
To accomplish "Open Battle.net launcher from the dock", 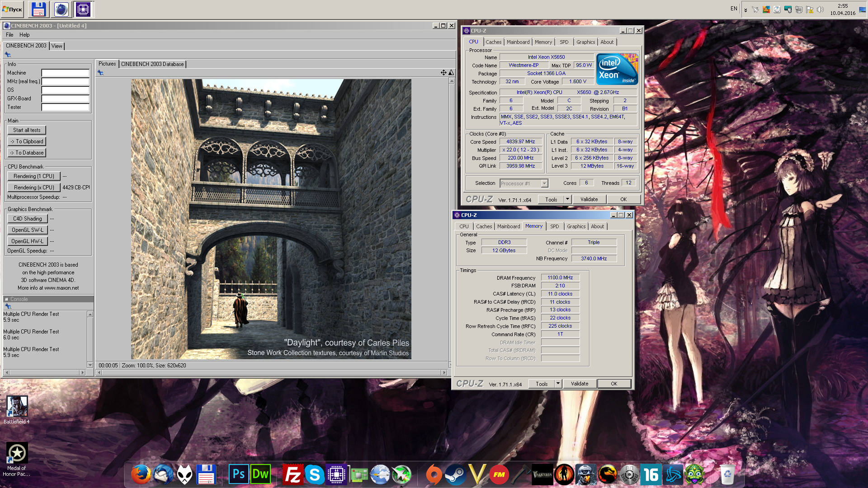I will click(x=673, y=474).
